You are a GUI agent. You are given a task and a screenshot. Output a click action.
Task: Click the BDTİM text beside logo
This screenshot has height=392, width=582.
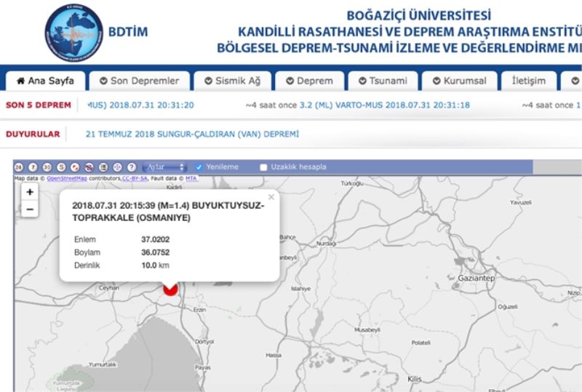(128, 32)
